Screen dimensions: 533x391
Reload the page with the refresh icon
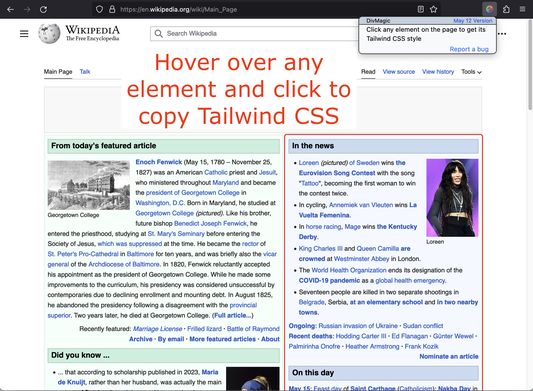point(43,10)
